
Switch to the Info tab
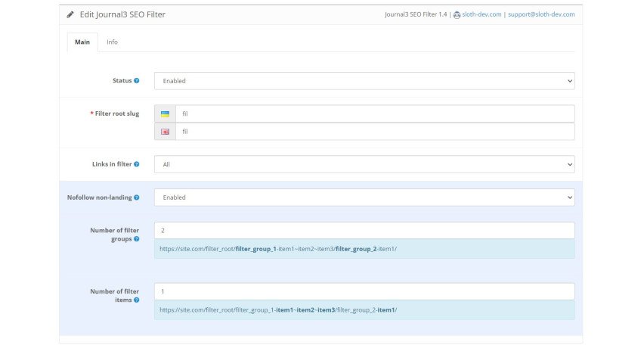pyautogui.click(x=112, y=42)
